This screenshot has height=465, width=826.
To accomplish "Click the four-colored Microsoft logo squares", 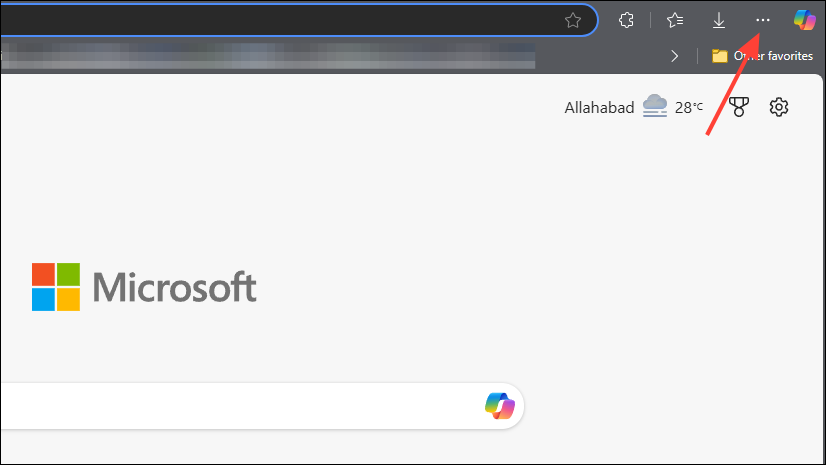I will point(55,287).
